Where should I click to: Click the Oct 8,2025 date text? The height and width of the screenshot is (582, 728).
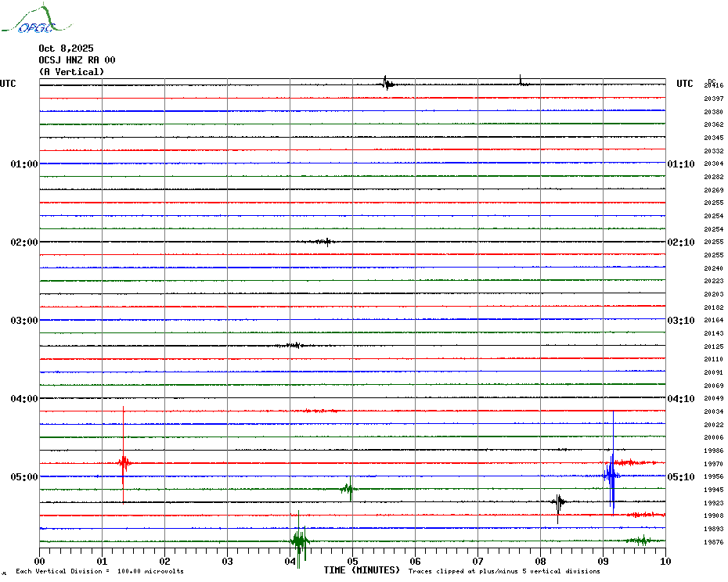pos(66,48)
